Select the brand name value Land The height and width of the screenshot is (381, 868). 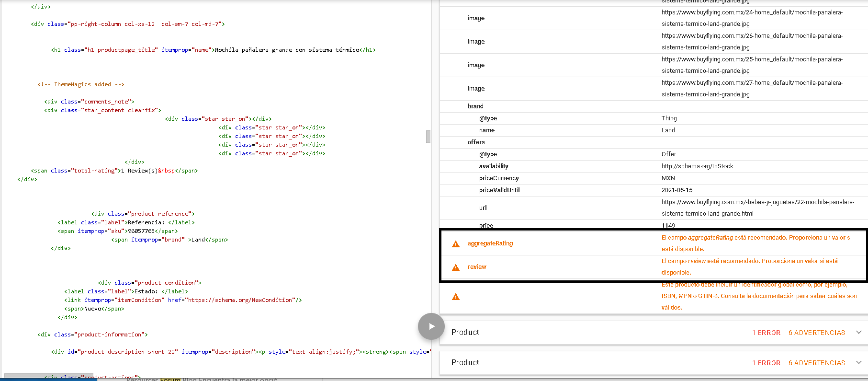coord(668,130)
